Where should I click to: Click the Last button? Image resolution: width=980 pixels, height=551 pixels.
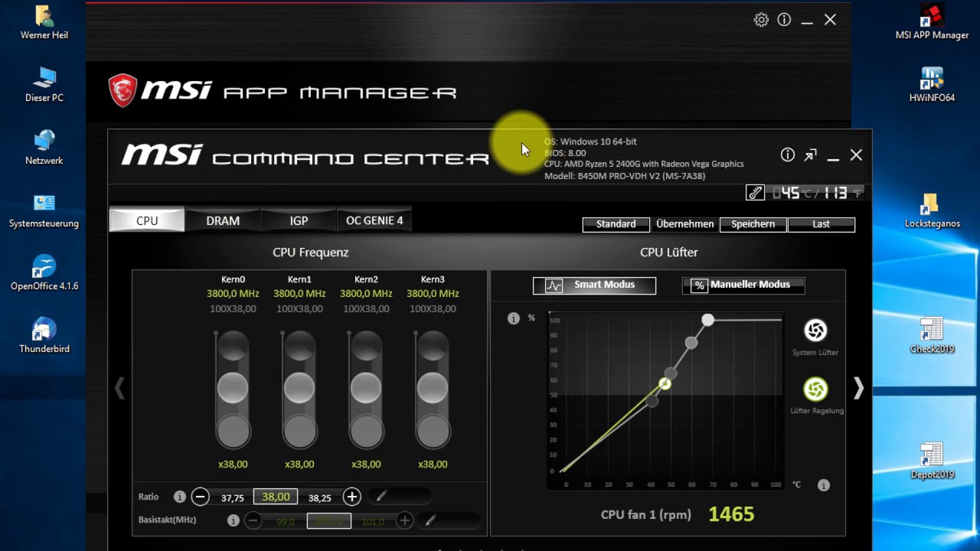[x=821, y=224]
